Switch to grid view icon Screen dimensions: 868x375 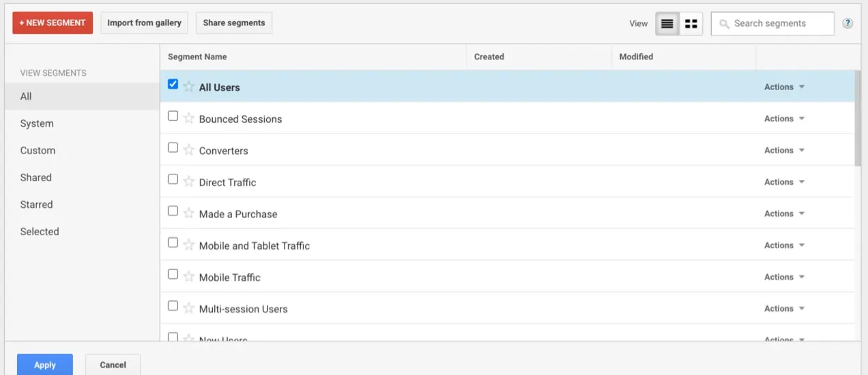(x=691, y=24)
